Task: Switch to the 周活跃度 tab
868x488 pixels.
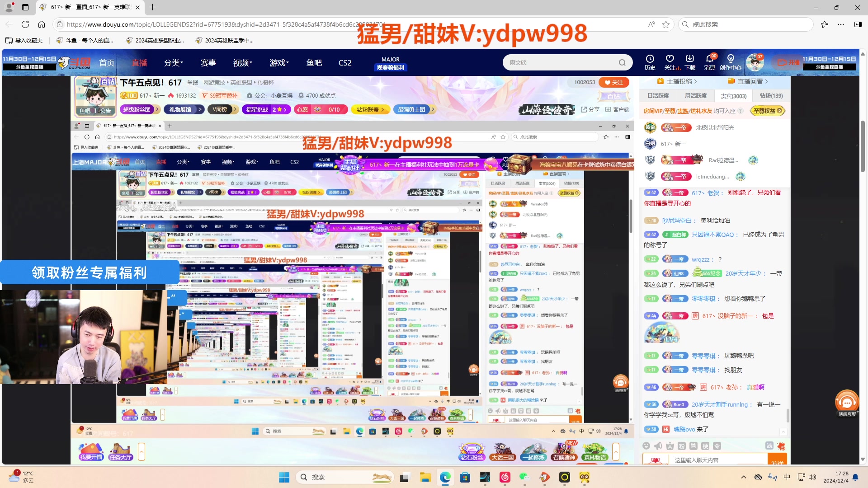Action: point(696,96)
